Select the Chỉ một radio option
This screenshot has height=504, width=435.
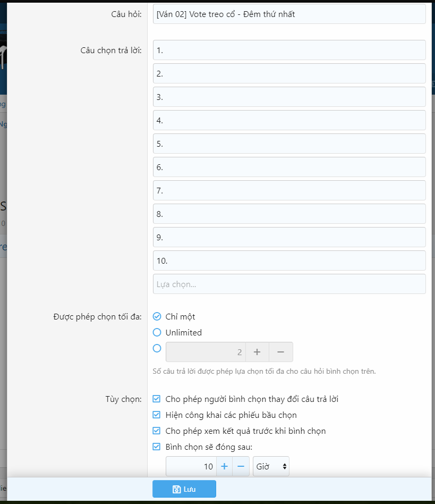[x=157, y=317]
